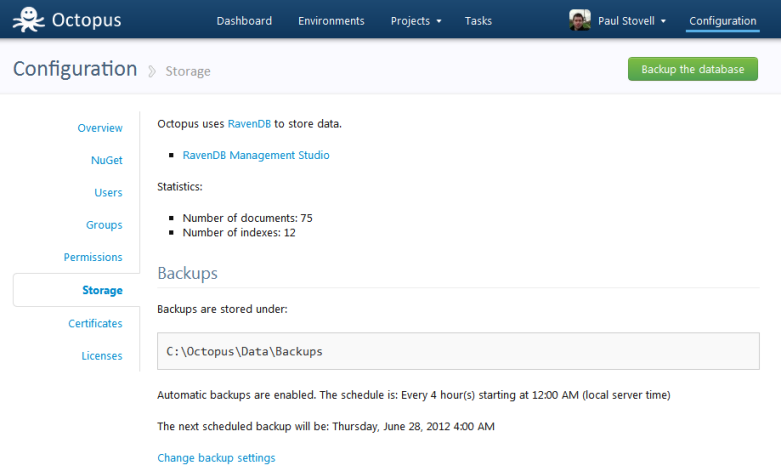Image resolution: width=781 pixels, height=471 pixels.
Task: Click Paul Stovell's avatar picture
Action: click(580, 20)
